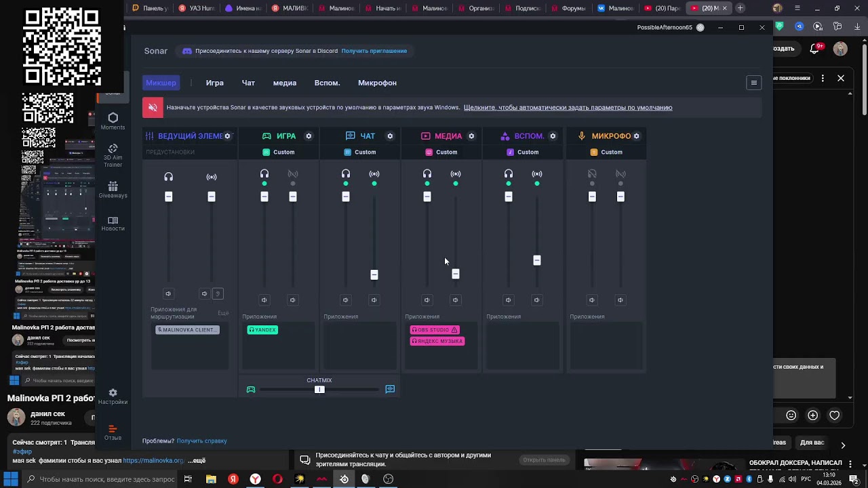868x488 pixels.
Task: Switch to the Микрофон tab
Action: coord(377,83)
